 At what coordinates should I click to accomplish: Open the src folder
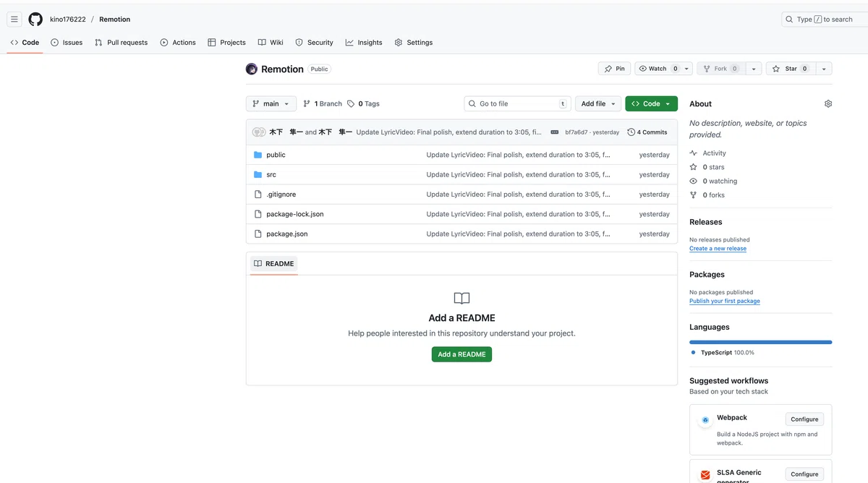point(271,175)
